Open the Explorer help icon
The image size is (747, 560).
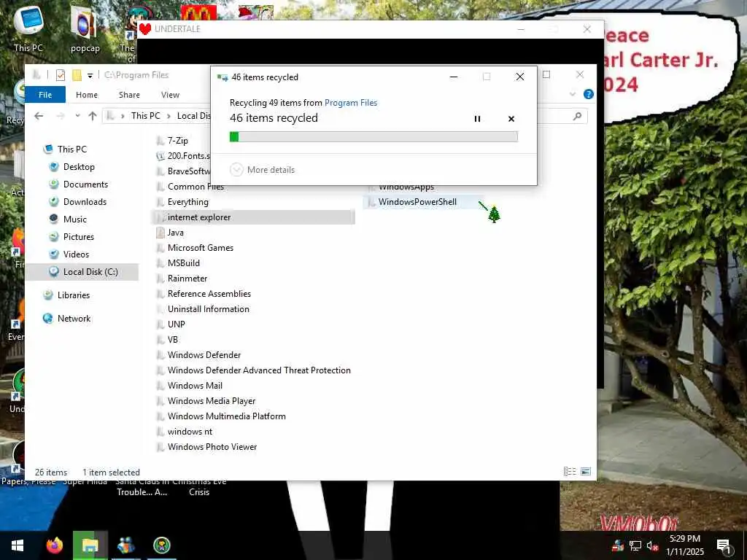click(x=589, y=94)
